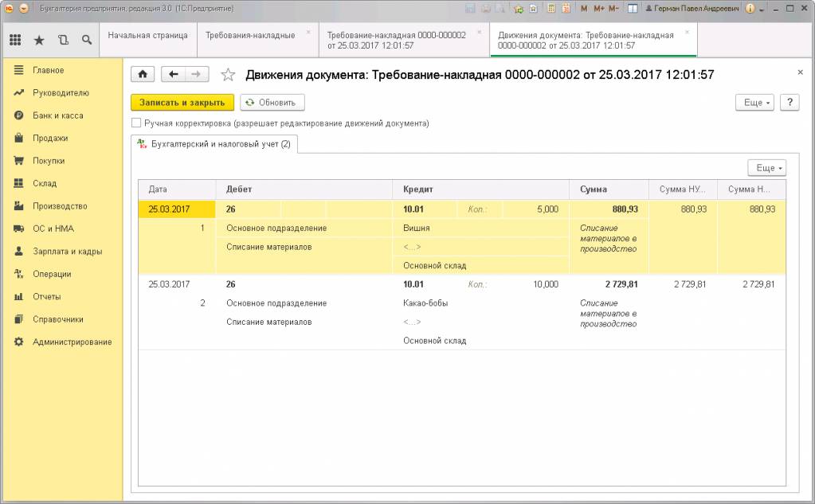Open the Руководителю section
This screenshot has height=504, width=815.
coord(62,92)
